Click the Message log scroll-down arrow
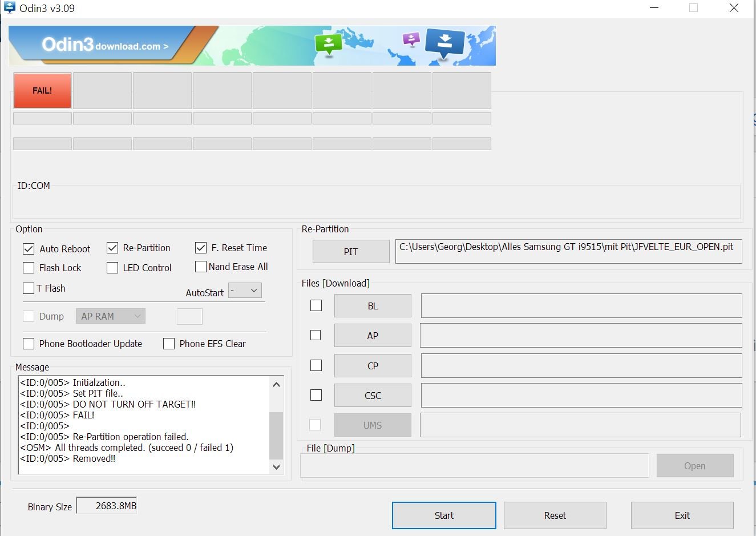This screenshot has width=756, height=536. (277, 467)
